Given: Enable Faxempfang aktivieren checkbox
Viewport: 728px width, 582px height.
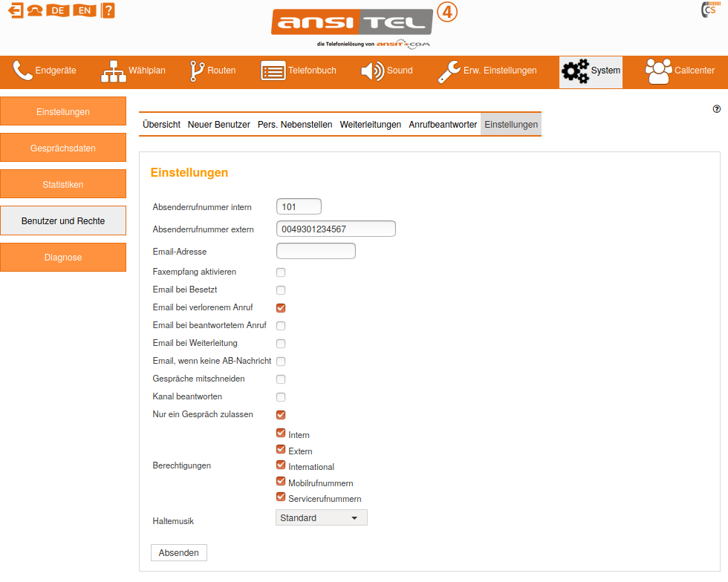Looking at the screenshot, I should (281, 272).
